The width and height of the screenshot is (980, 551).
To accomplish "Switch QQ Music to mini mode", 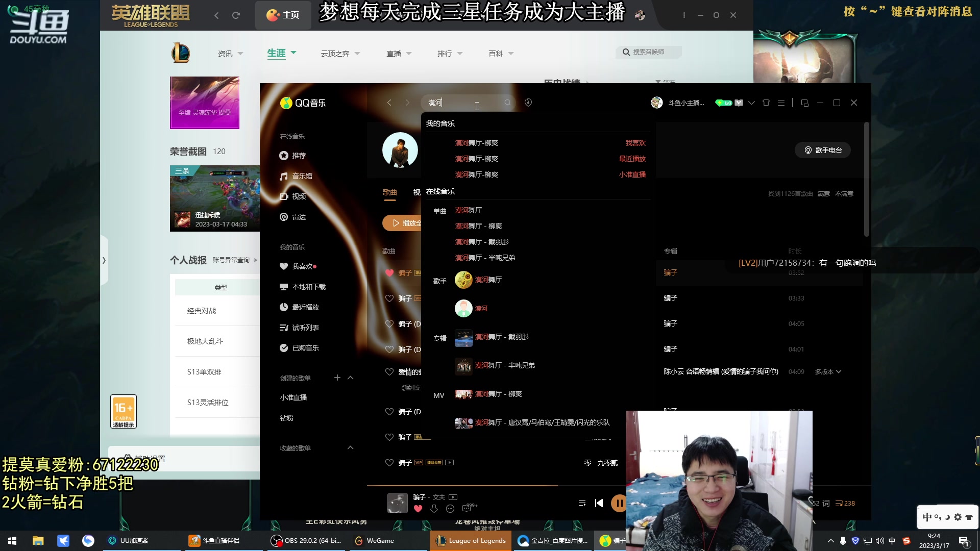I will pyautogui.click(x=805, y=103).
